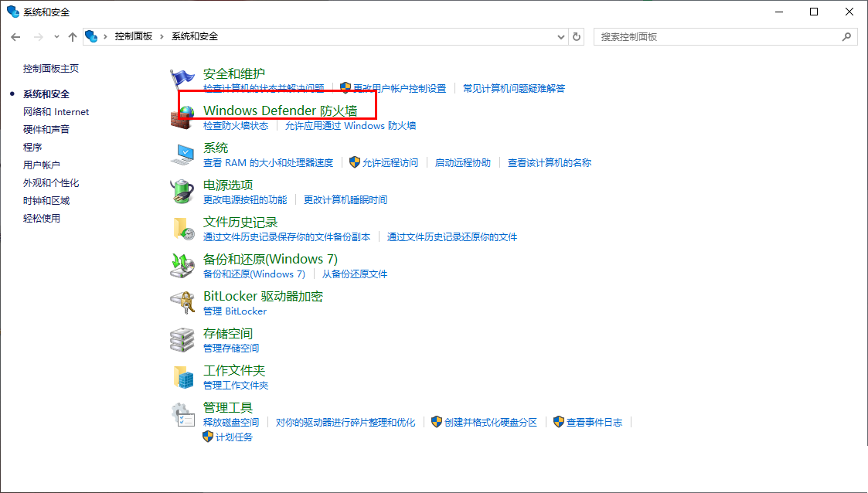Click the System computer monitor icon
The image size is (868, 493).
[x=182, y=155]
